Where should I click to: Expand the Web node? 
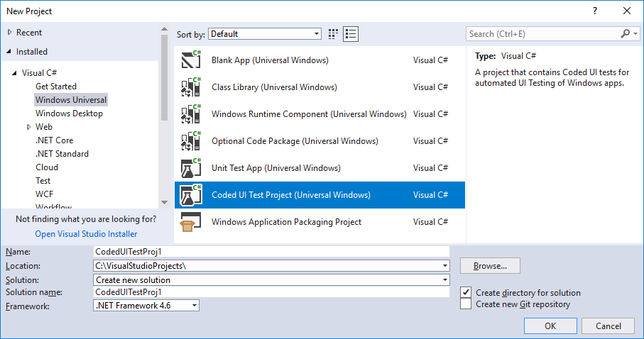click(x=28, y=127)
